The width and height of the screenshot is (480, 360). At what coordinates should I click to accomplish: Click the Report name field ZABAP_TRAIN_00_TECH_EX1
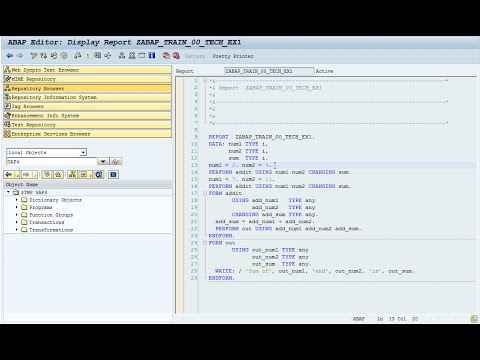pos(269,71)
